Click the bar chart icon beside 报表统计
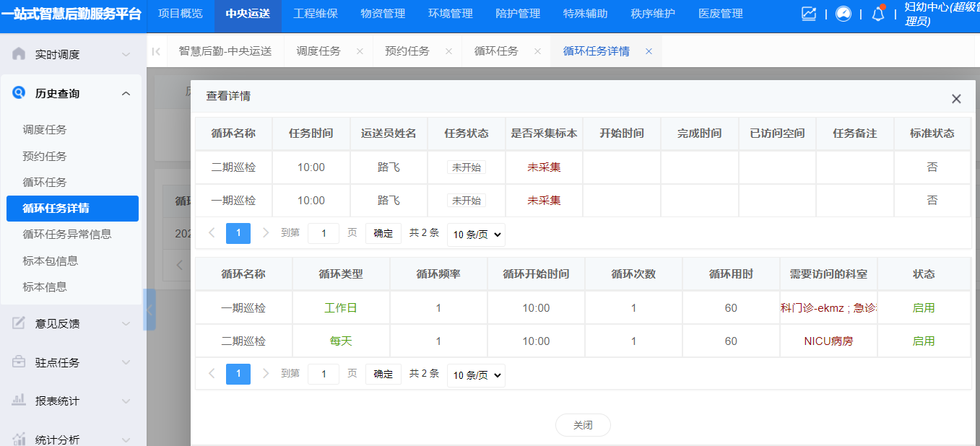The height and width of the screenshot is (446, 980). click(x=19, y=401)
